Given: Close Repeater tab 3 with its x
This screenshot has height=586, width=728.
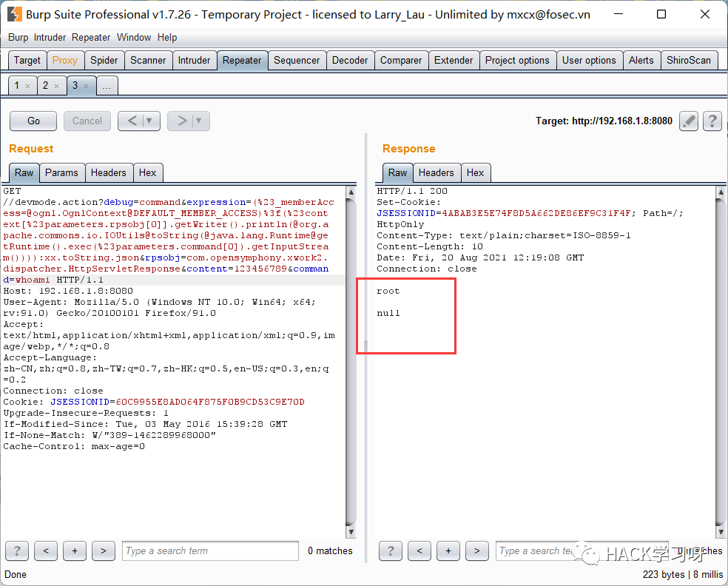Looking at the screenshot, I should click(86, 86).
